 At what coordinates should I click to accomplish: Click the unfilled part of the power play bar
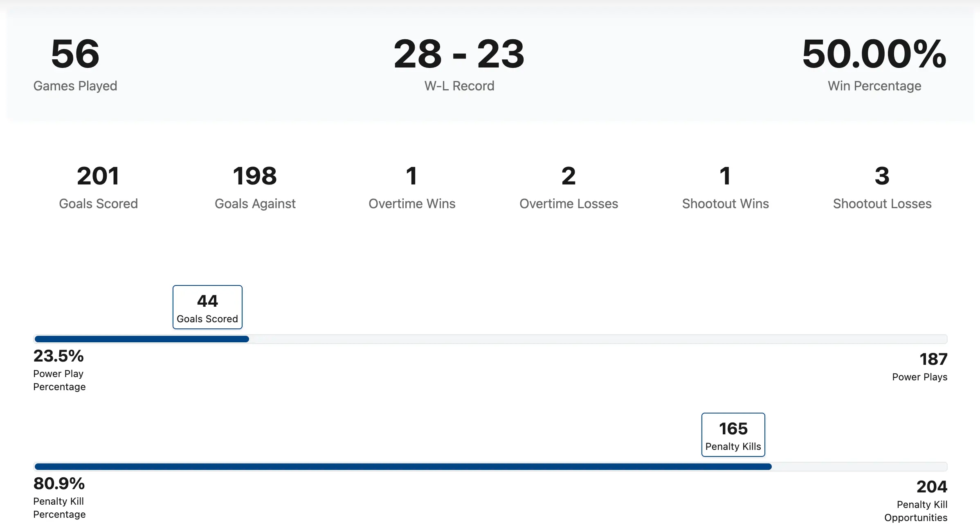(597, 339)
